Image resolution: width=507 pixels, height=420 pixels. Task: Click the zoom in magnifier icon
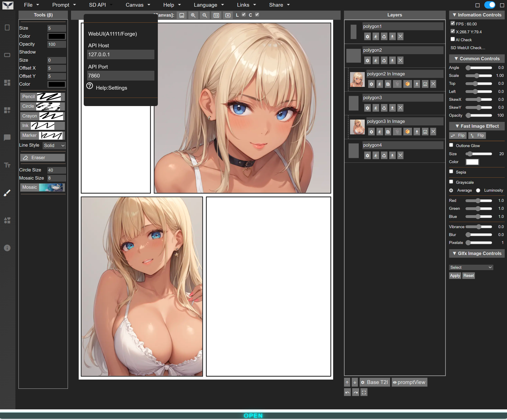click(x=193, y=15)
